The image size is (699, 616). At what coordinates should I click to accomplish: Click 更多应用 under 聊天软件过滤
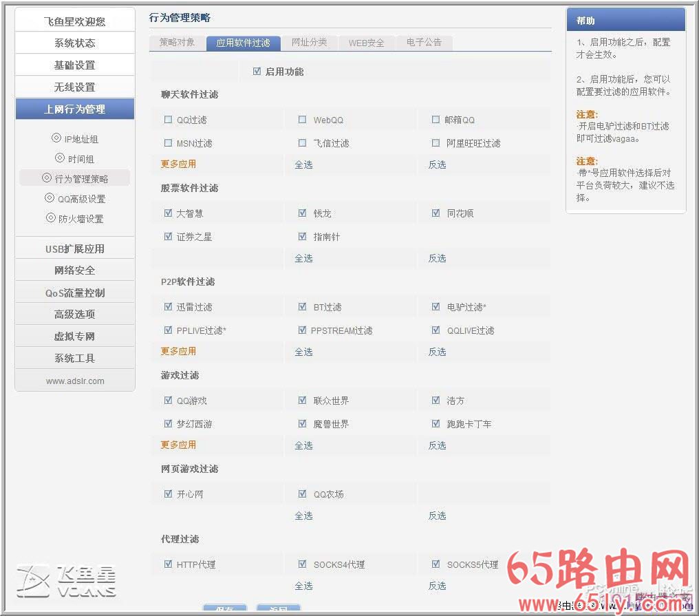[178, 164]
